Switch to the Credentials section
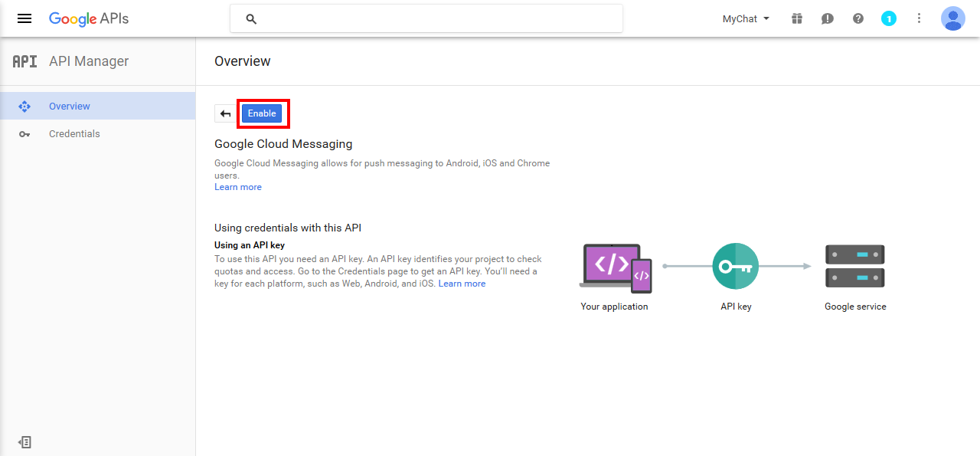Viewport: 980px width, 456px height. pos(74,133)
